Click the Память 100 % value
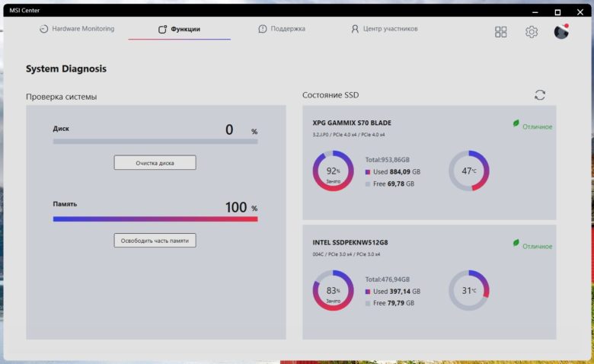The width and height of the screenshot is (594, 364). (x=241, y=207)
